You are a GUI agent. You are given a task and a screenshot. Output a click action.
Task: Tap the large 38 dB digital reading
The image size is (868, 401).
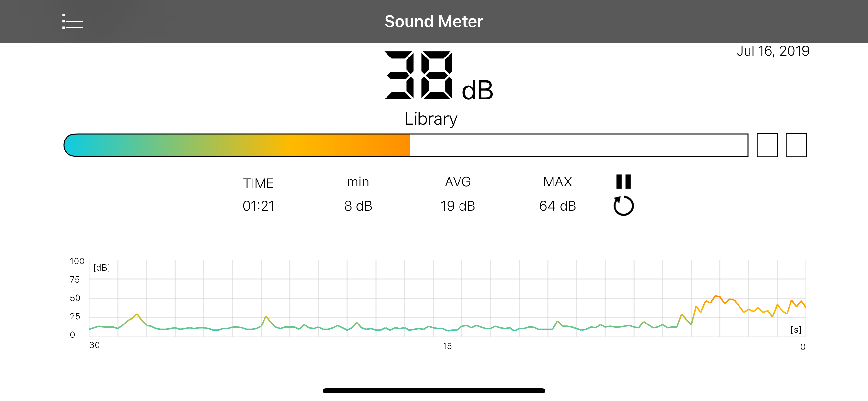tap(439, 76)
